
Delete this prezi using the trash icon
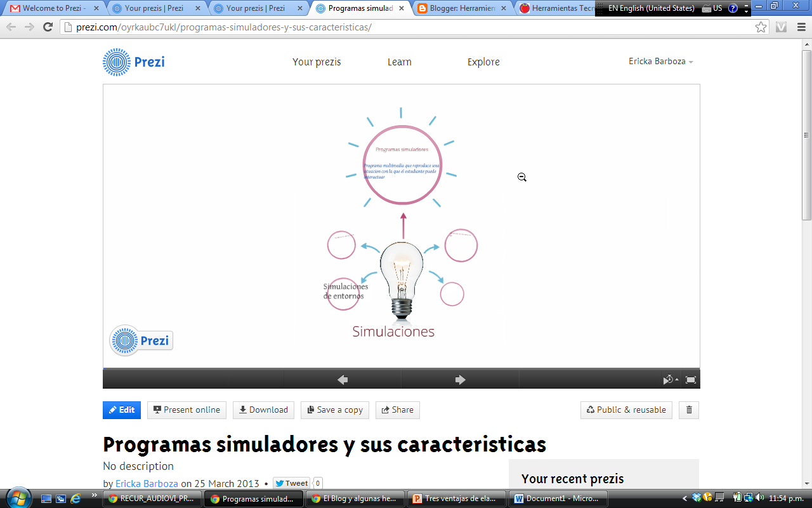pos(689,410)
